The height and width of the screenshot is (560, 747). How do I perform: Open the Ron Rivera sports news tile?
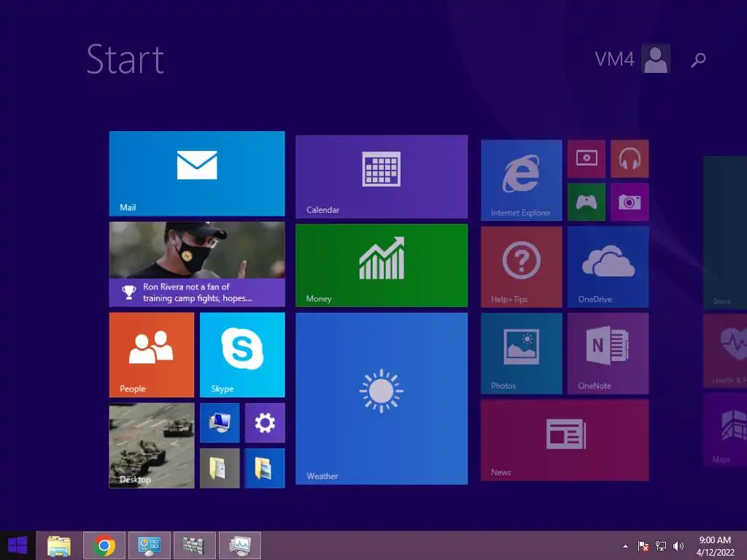coord(197,264)
